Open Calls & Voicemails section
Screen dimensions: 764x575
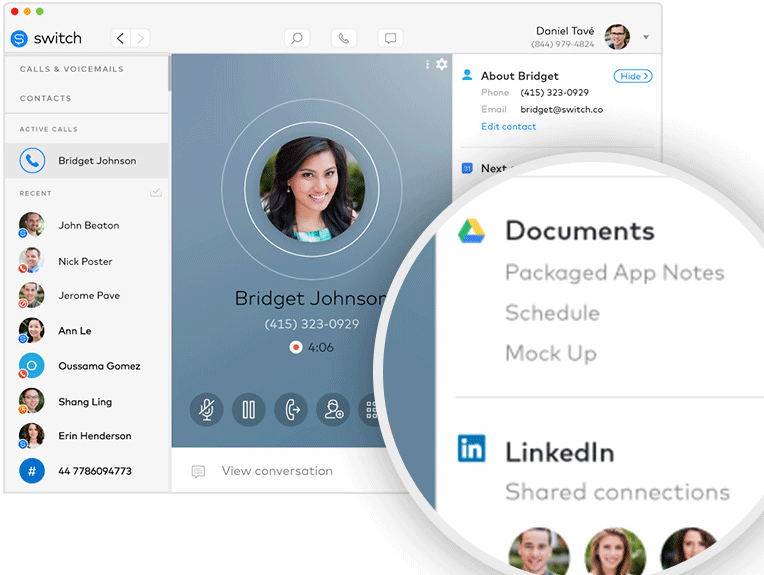(72, 69)
